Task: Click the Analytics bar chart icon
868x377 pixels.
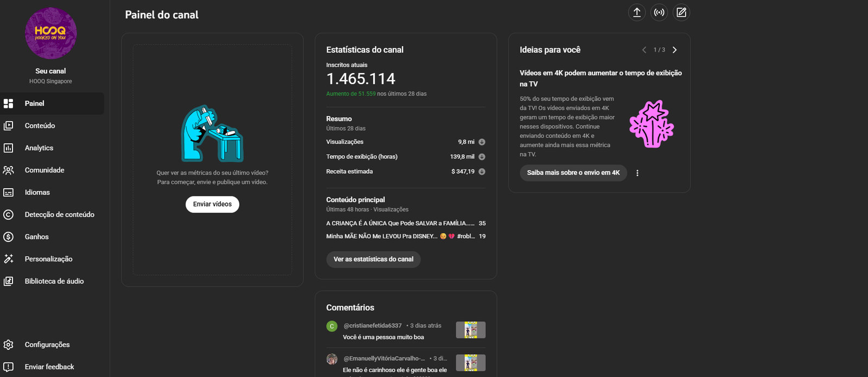Action: pos(8,148)
